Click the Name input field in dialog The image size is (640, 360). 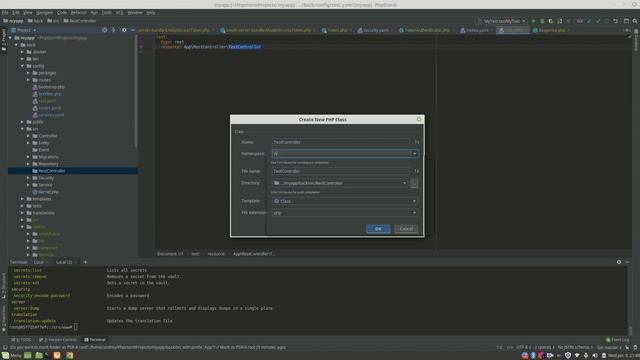[x=341, y=142]
